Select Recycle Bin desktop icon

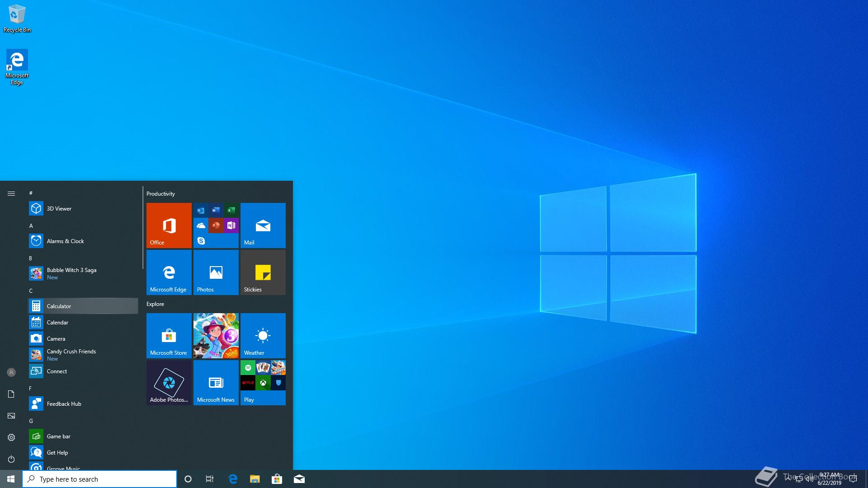17,18
